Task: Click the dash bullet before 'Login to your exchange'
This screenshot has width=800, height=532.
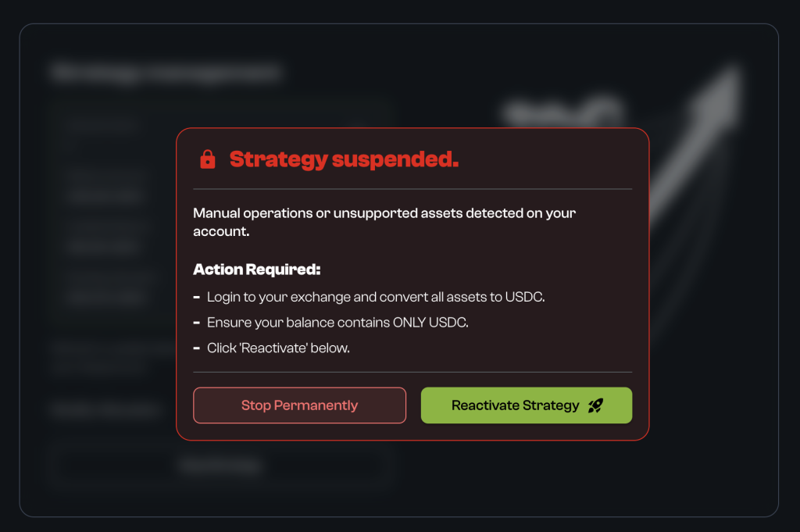Action: coord(197,298)
